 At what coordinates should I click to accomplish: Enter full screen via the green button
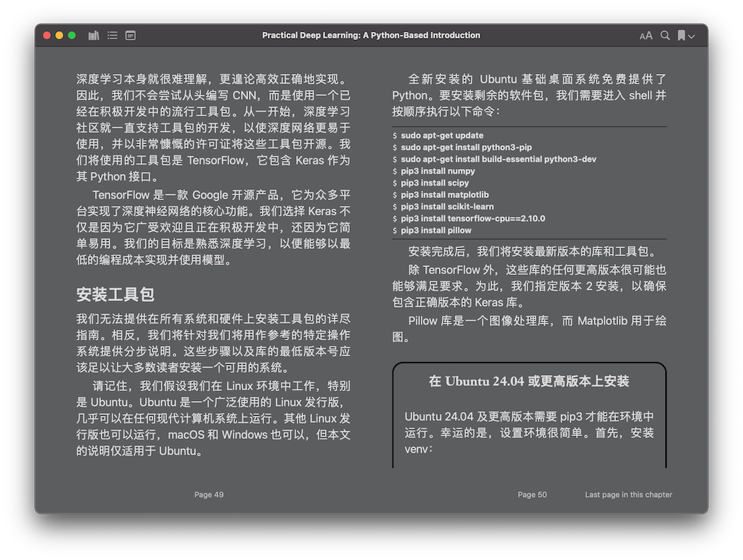point(70,34)
